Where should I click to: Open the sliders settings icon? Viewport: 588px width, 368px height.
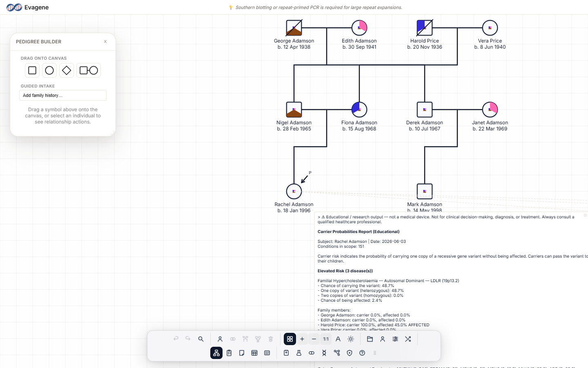[395, 339]
